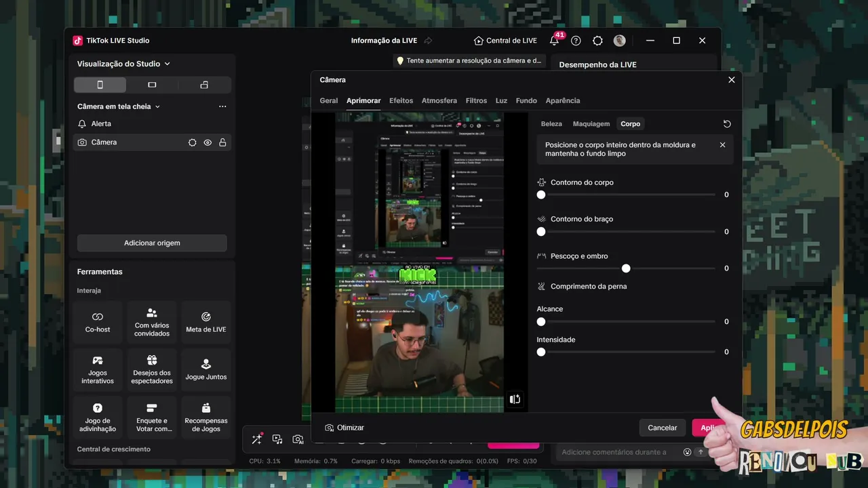The height and width of the screenshot is (488, 868).
Task: Switch to Efeitos tab
Action: coord(401,100)
